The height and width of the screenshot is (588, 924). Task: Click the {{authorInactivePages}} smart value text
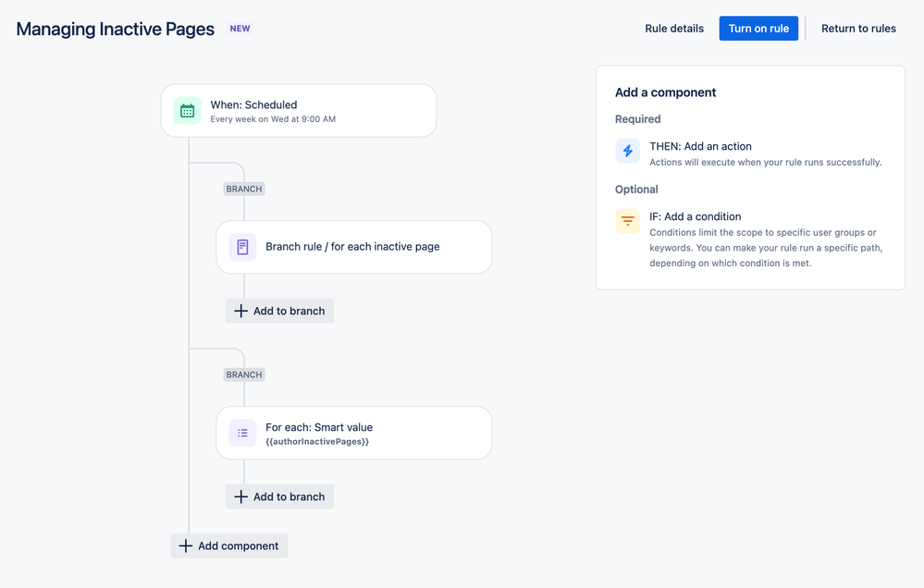[x=317, y=441]
